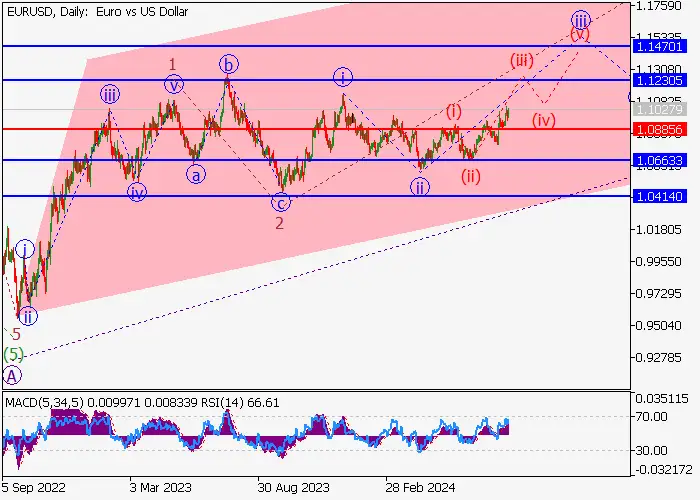Select the red 1.08856 price label

point(659,130)
